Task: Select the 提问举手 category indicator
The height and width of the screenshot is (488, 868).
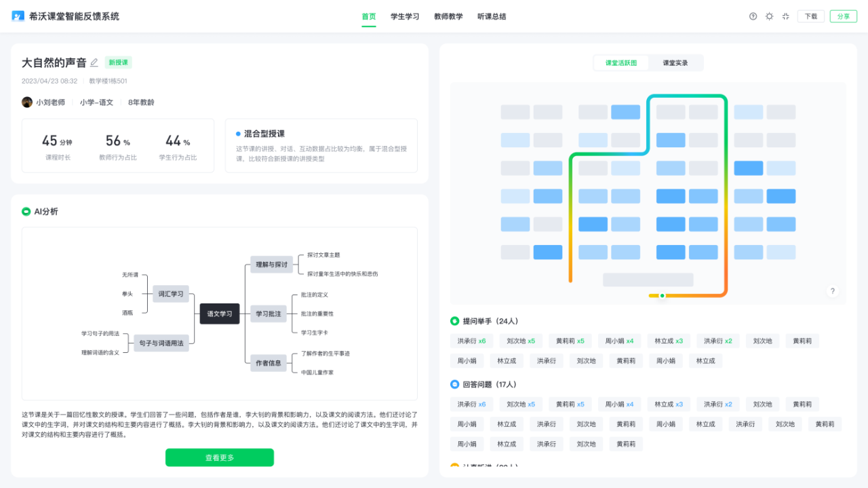Action: [454, 321]
